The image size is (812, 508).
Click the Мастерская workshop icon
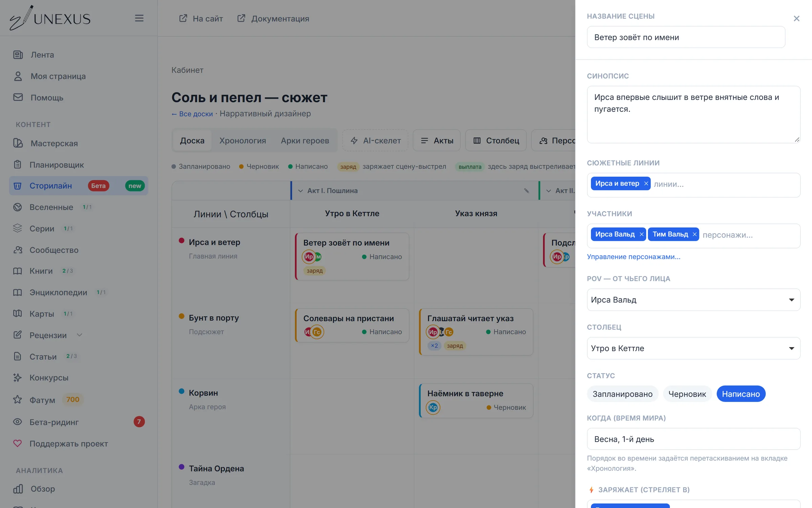(18, 143)
